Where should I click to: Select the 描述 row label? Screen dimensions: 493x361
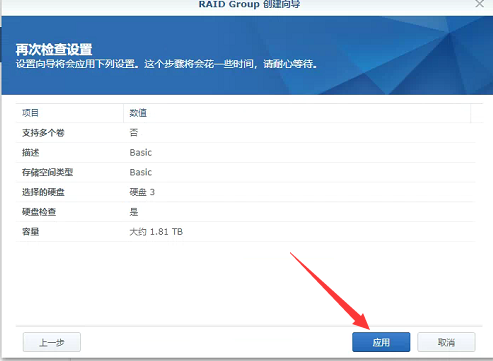point(30,153)
